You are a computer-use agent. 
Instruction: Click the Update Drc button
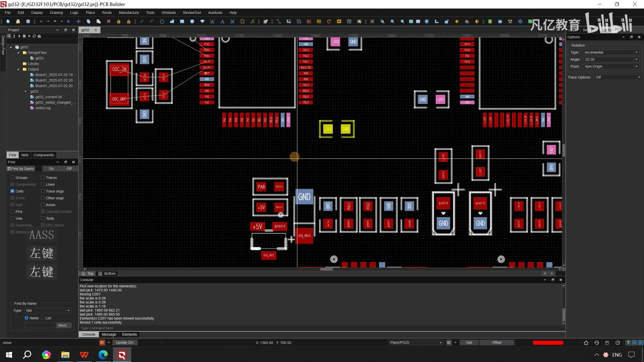pyautogui.click(x=125, y=342)
